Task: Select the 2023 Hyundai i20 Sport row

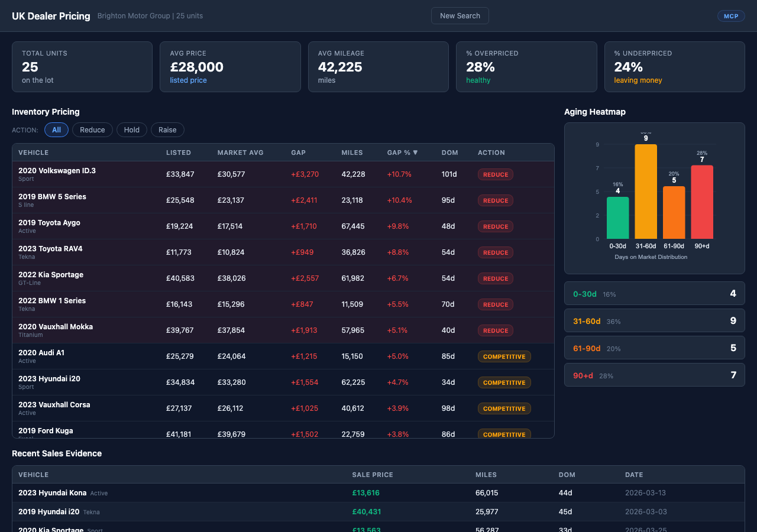Action: (283, 382)
